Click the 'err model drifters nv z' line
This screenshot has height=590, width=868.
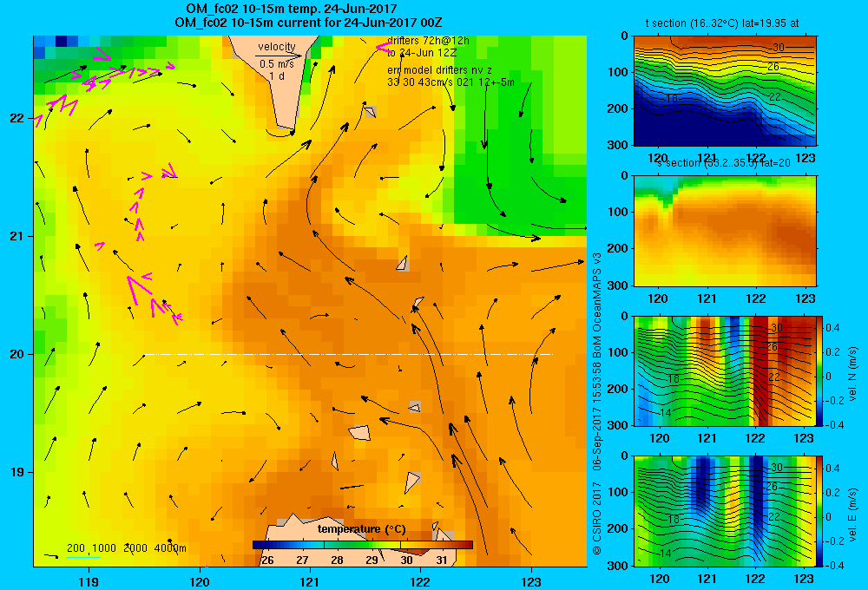439,70
